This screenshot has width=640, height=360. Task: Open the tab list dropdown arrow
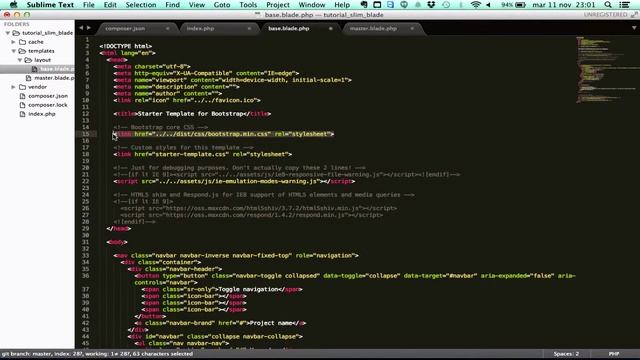pos(634,28)
